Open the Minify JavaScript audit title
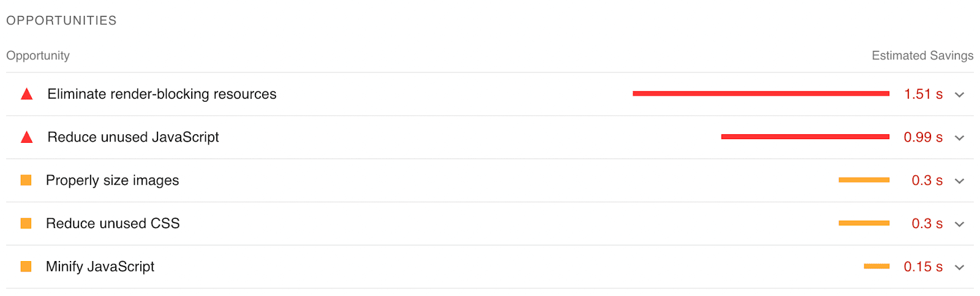The width and height of the screenshot is (980, 296). [100, 267]
